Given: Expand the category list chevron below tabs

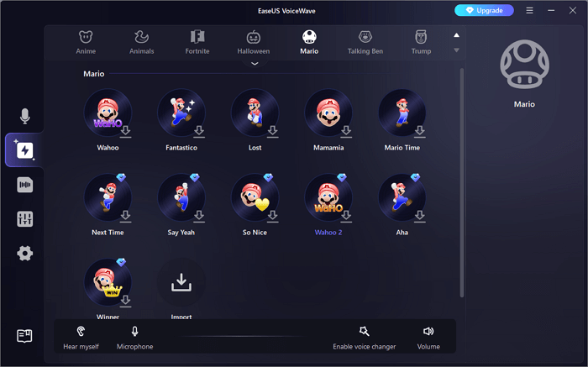Looking at the screenshot, I should click(255, 63).
